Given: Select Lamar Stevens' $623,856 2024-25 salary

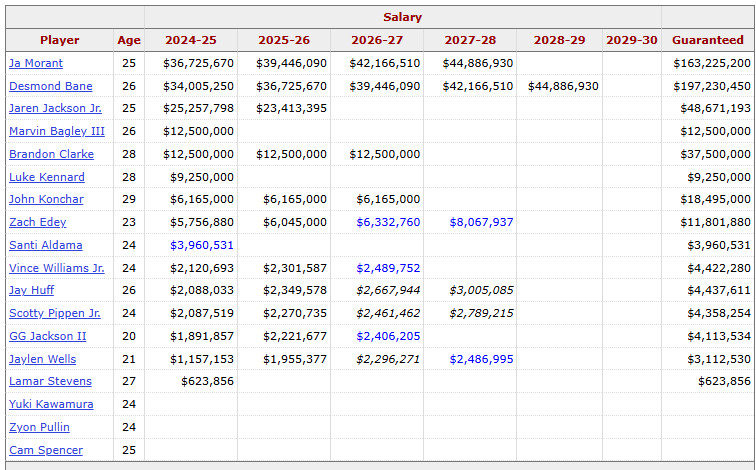Looking at the screenshot, I should (x=207, y=381).
